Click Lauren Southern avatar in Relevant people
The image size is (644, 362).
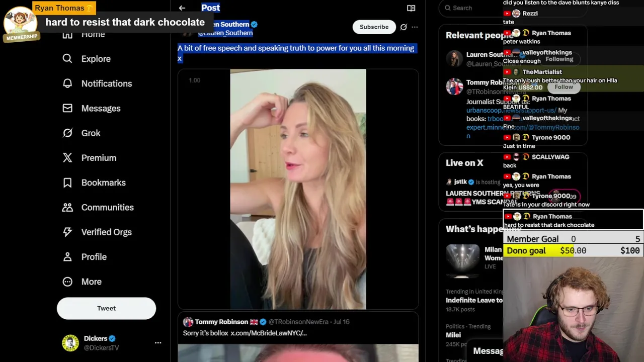454,59
